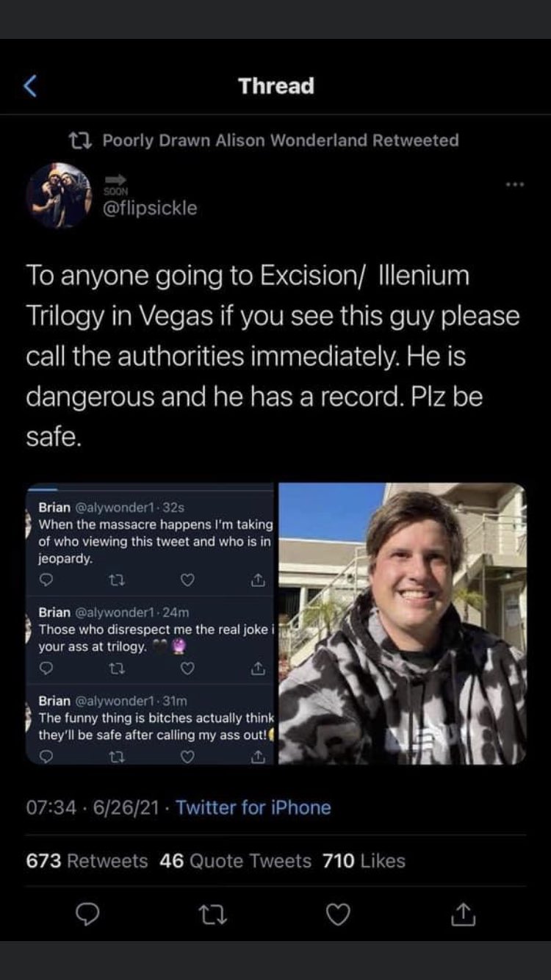Viewport: 551px width, 980px height.
Task: View the 673 Retweets list
Action: coord(87,860)
